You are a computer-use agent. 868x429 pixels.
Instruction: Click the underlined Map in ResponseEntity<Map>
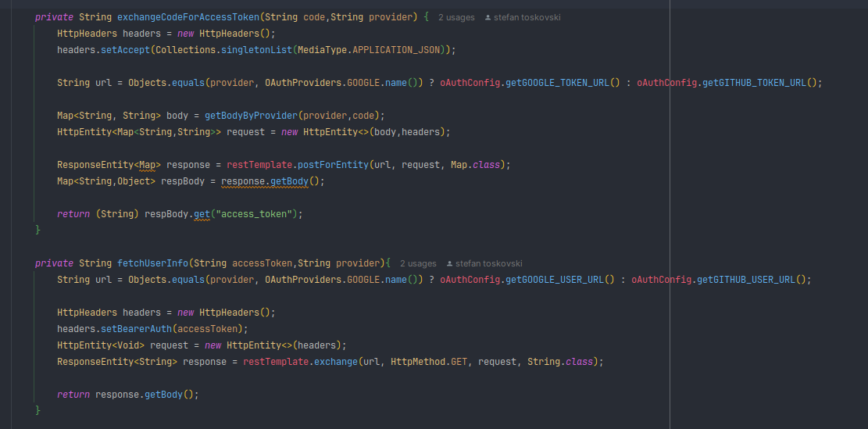point(149,165)
